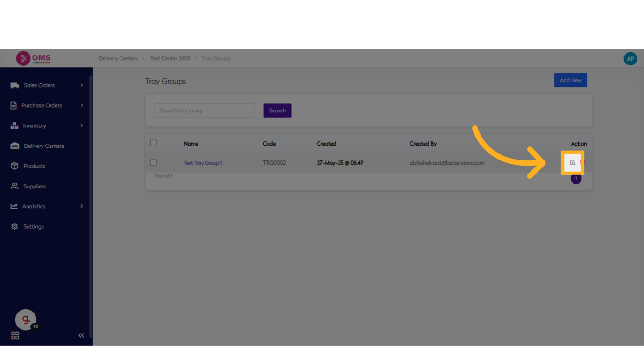This screenshot has height=362, width=644.
Task: Open the Products box icon in sidebar
Action: coord(14,166)
